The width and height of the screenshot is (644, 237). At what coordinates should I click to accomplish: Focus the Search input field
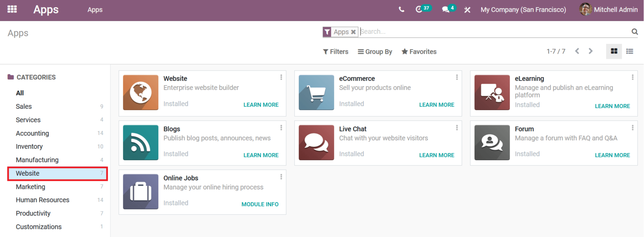495,32
